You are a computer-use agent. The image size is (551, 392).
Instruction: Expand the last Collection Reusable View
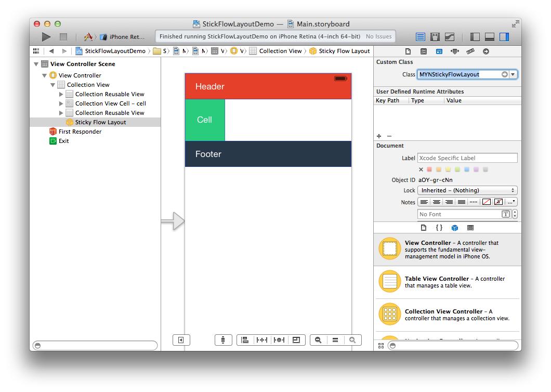click(61, 113)
